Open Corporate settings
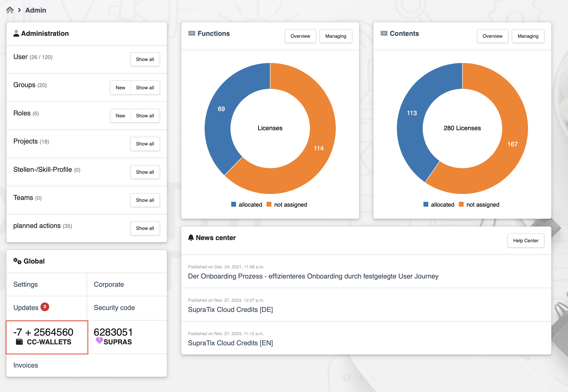This screenshot has height=392, width=568. click(109, 284)
